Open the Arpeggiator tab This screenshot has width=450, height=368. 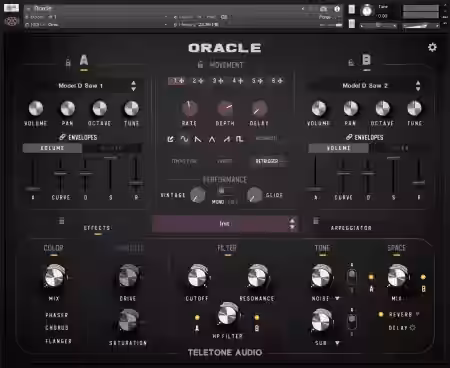click(351, 228)
